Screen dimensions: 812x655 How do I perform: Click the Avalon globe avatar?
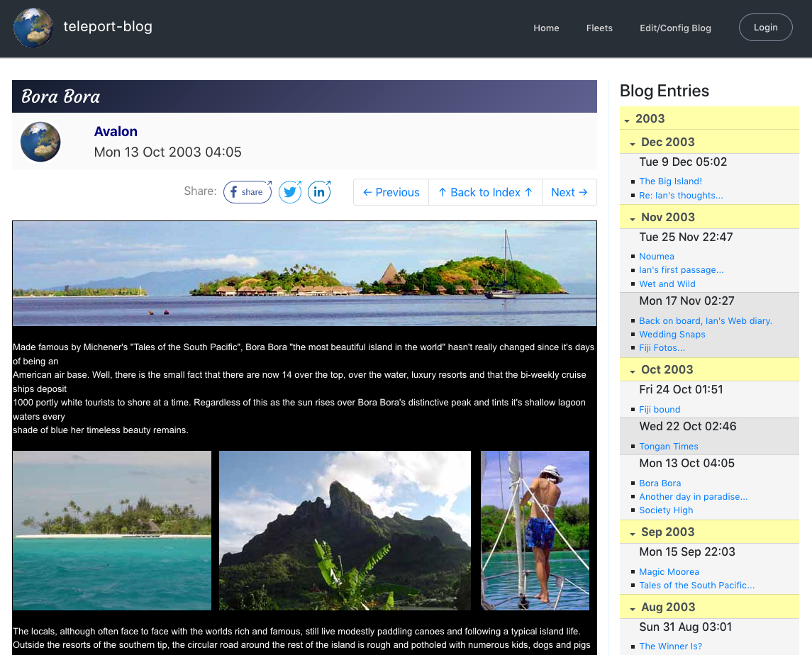tap(40, 142)
